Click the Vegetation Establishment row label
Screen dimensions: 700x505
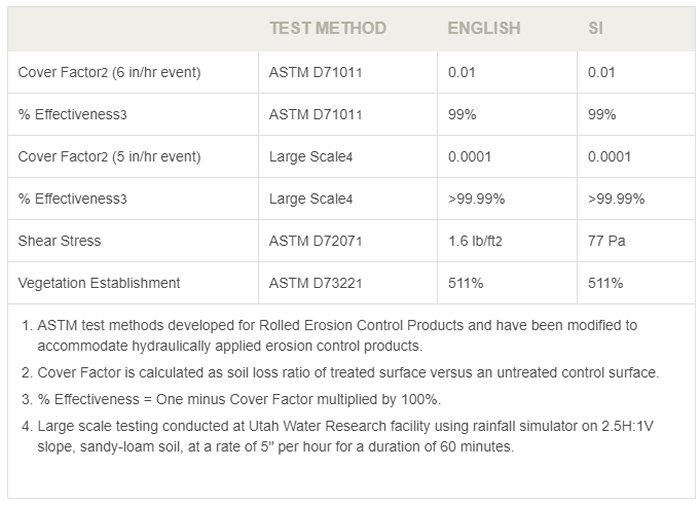99,283
